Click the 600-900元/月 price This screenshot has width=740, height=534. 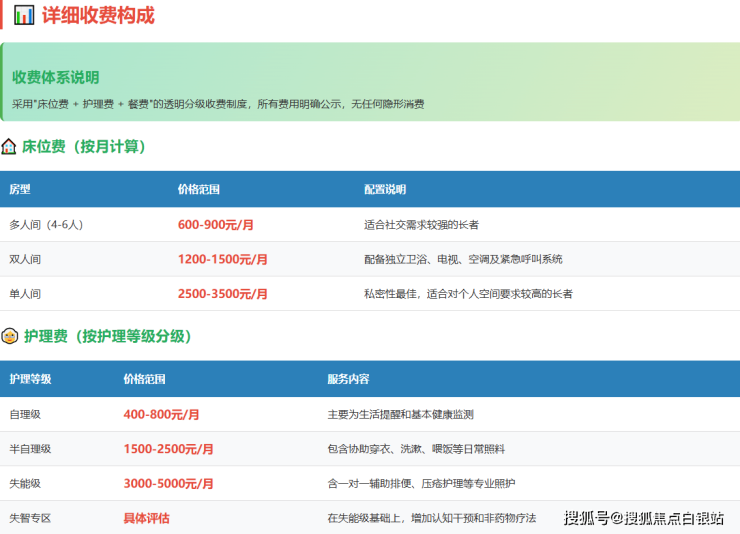click(x=215, y=225)
